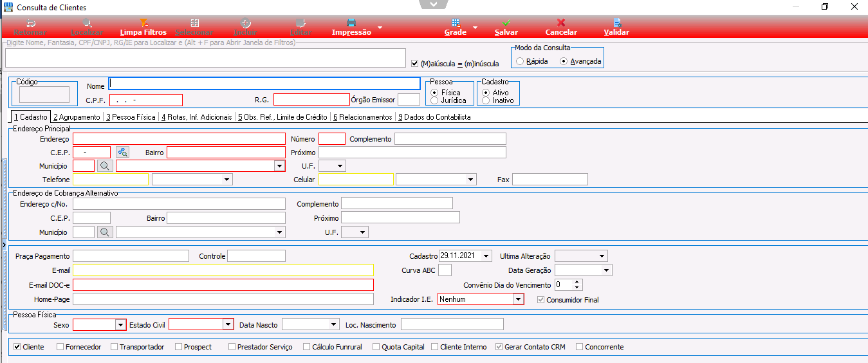
Task: Click the Grade grid icon
Action: coord(456,23)
